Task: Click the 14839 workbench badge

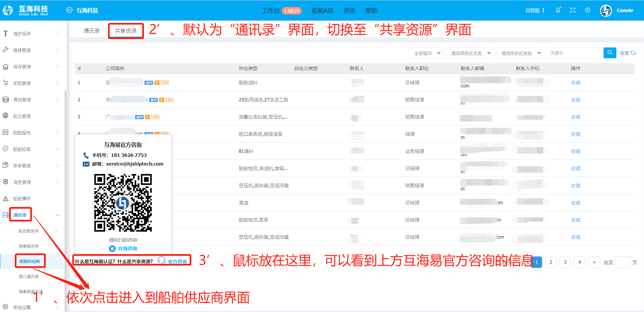Action: click(x=292, y=11)
